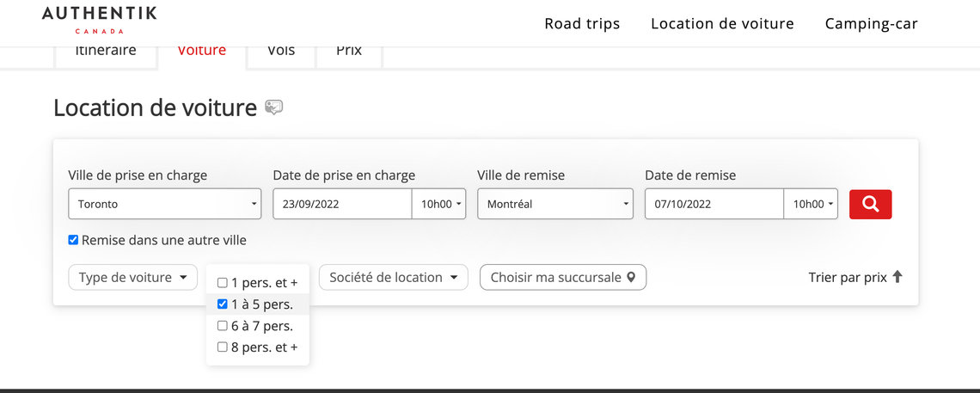Expand the Société de location filter

(394, 278)
